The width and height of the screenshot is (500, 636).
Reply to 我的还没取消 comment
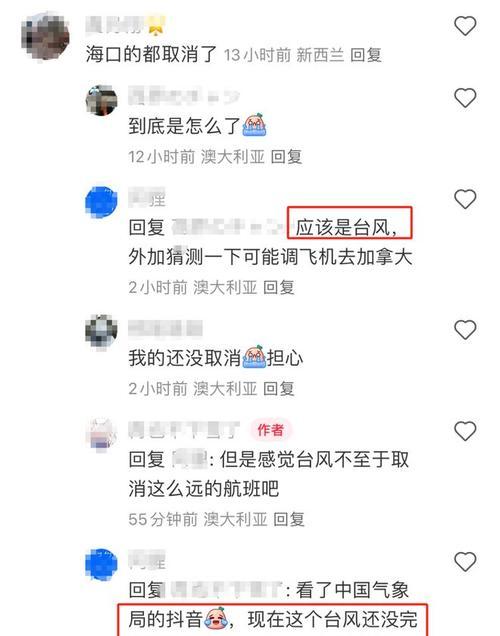[279, 389]
